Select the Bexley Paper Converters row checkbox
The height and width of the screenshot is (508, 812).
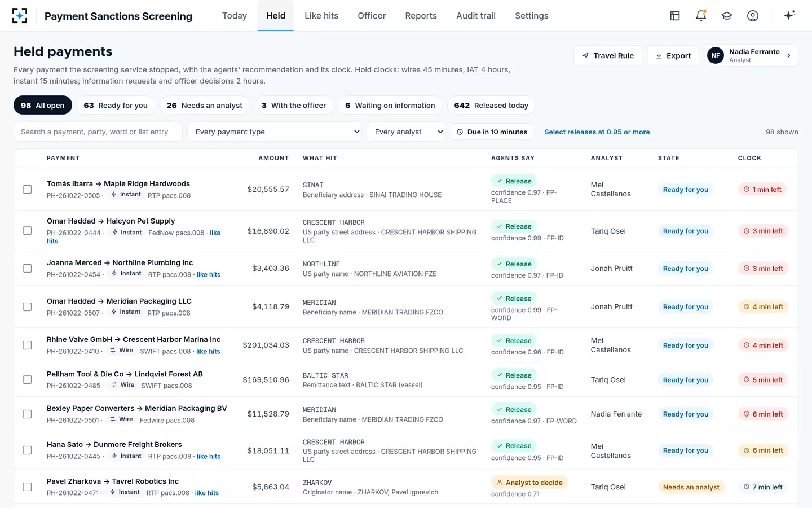(x=27, y=414)
